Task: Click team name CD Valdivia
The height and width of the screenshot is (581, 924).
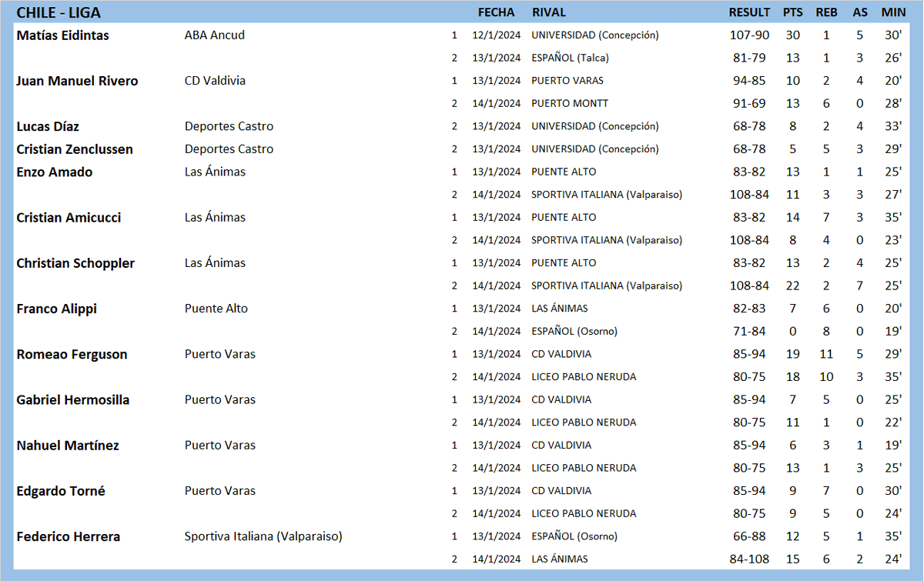Action: tap(215, 81)
